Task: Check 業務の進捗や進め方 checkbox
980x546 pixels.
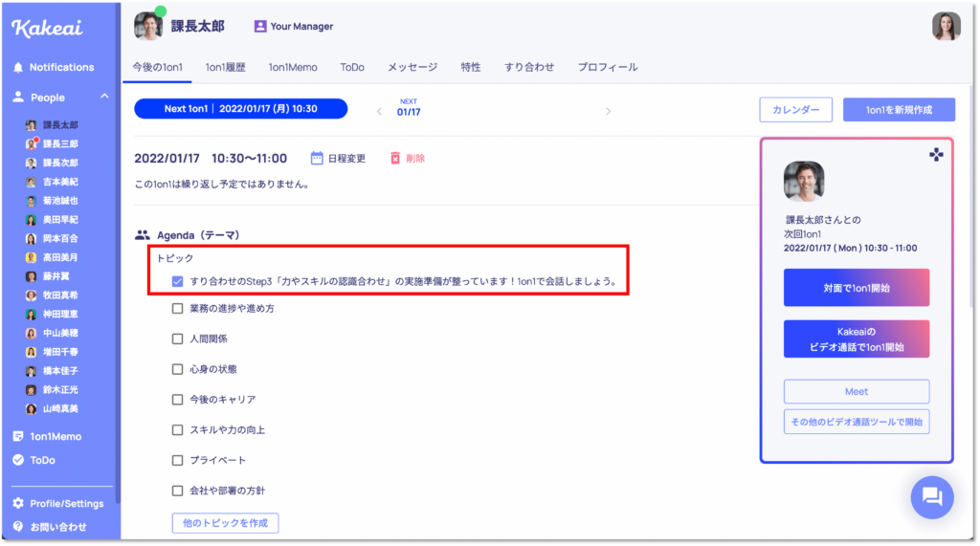Action: (177, 309)
